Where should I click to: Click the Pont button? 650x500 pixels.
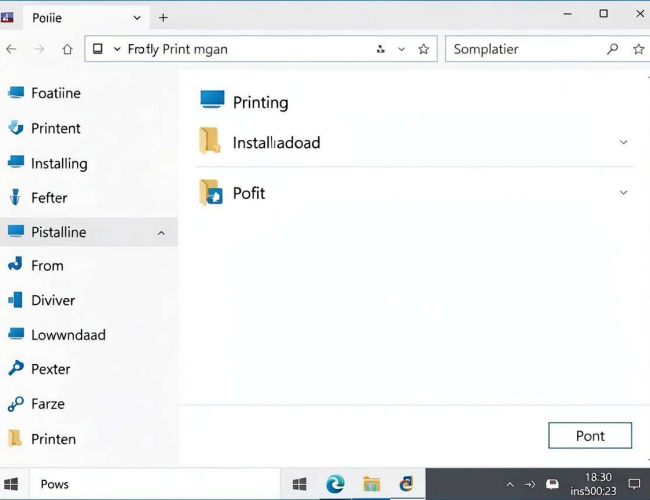pos(590,435)
